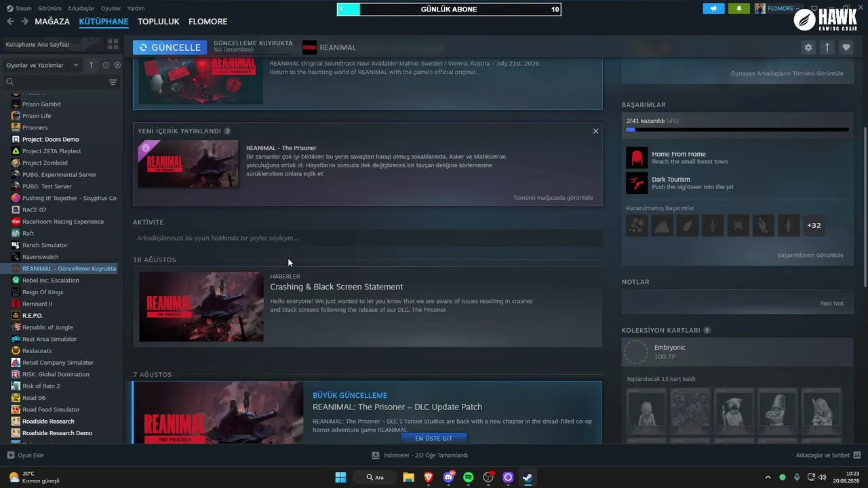
Task: Click the blue GÜNCELLE button
Action: pyautogui.click(x=170, y=47)
